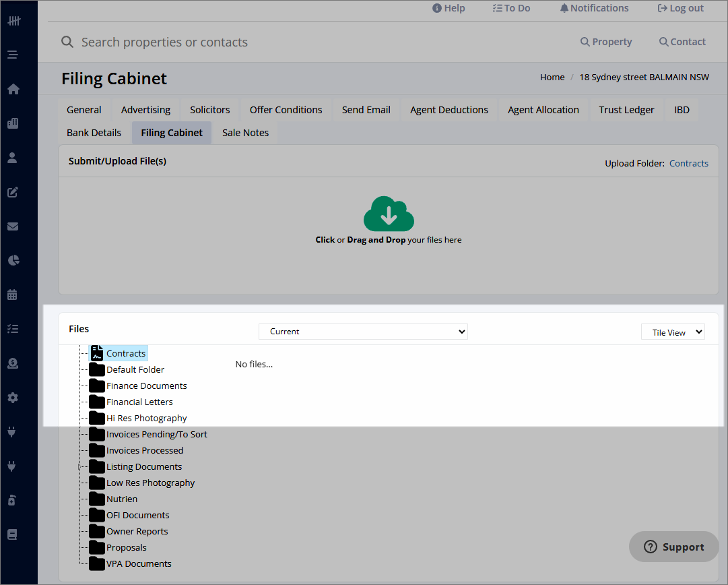Open the Sale Notes tab

(245, 133)
